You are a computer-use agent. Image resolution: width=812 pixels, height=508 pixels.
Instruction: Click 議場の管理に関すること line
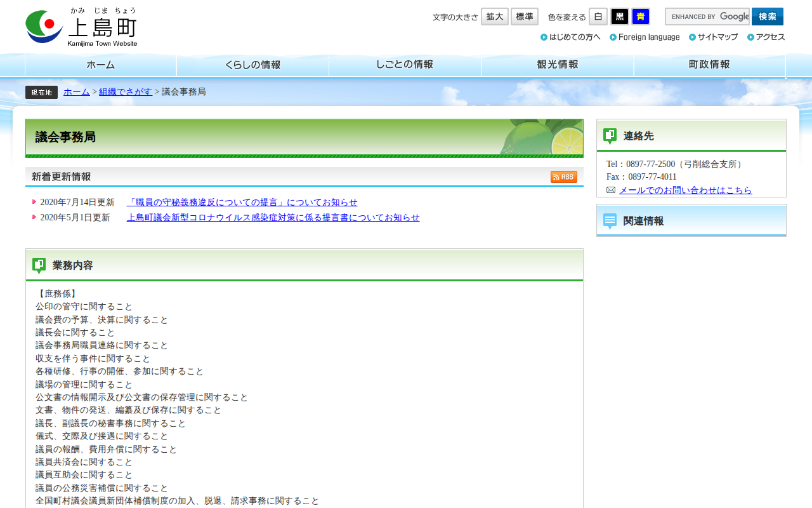point(84,385)
